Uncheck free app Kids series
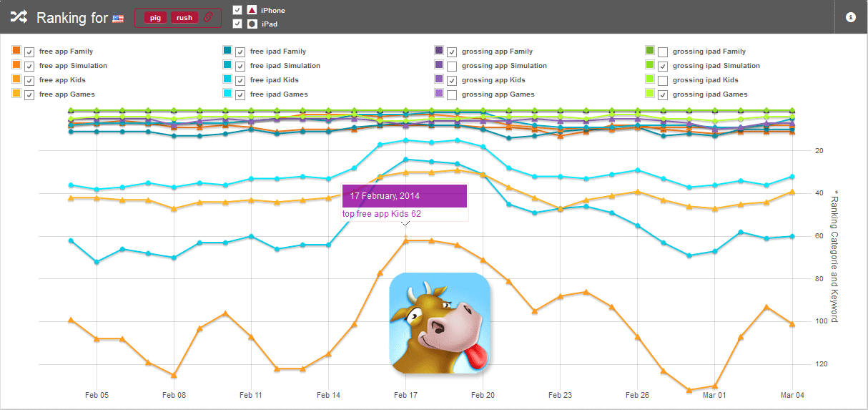 point(29,80)
